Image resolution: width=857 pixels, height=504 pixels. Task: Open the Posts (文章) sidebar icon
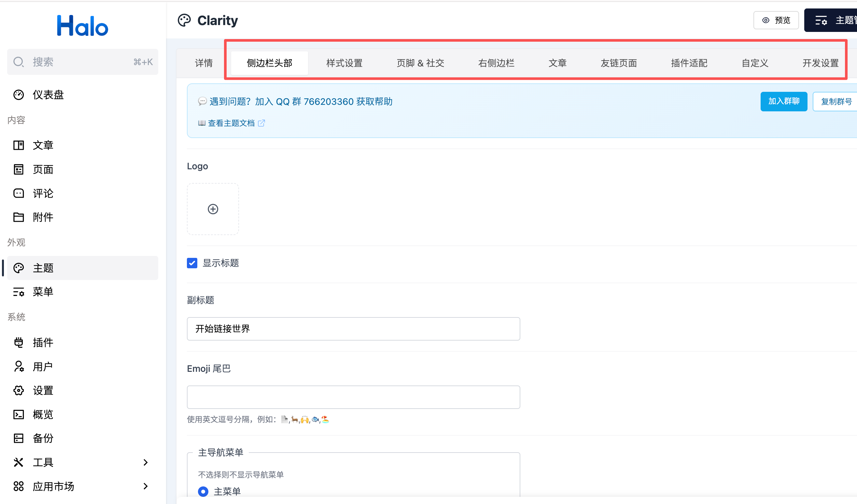[x=18, y=145]
